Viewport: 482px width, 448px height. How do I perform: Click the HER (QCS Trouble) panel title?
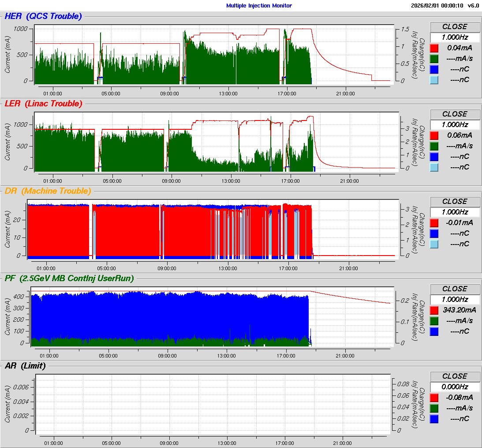pos(43,16)
